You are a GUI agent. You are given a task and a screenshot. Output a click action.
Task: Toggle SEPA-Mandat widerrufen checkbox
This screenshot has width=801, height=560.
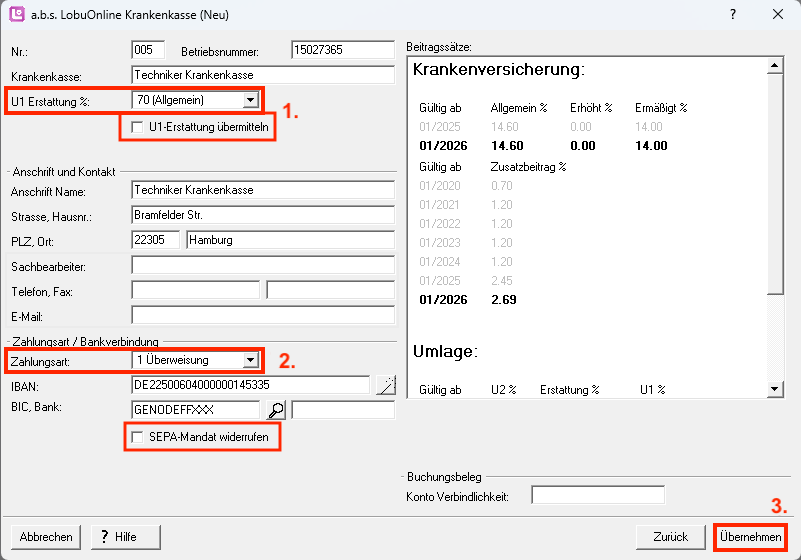137,437
